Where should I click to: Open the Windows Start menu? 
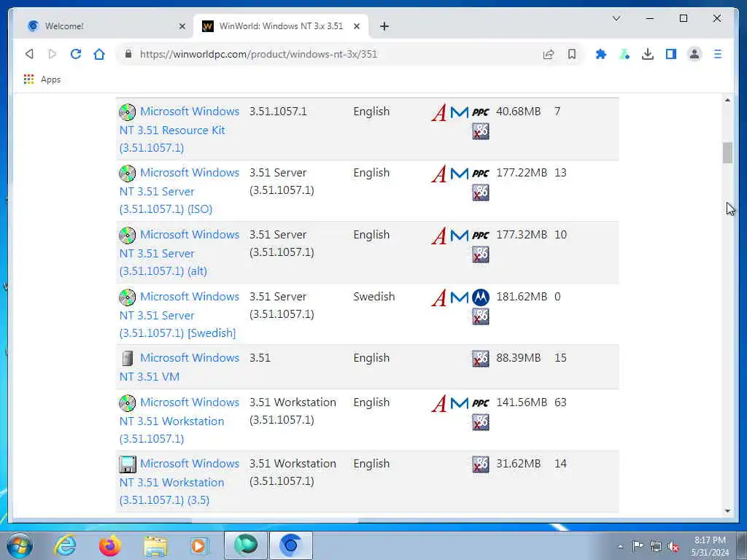(x=20, y=545)
